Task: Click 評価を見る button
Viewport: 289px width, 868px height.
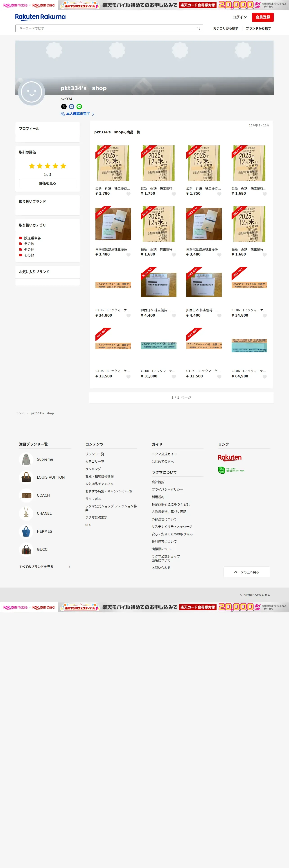Action: pos(47,183)
